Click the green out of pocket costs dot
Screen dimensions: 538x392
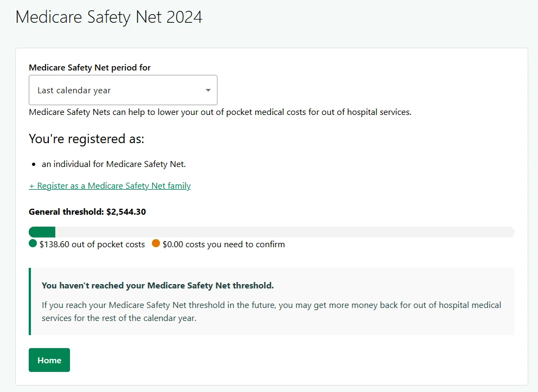coord(33,243)
